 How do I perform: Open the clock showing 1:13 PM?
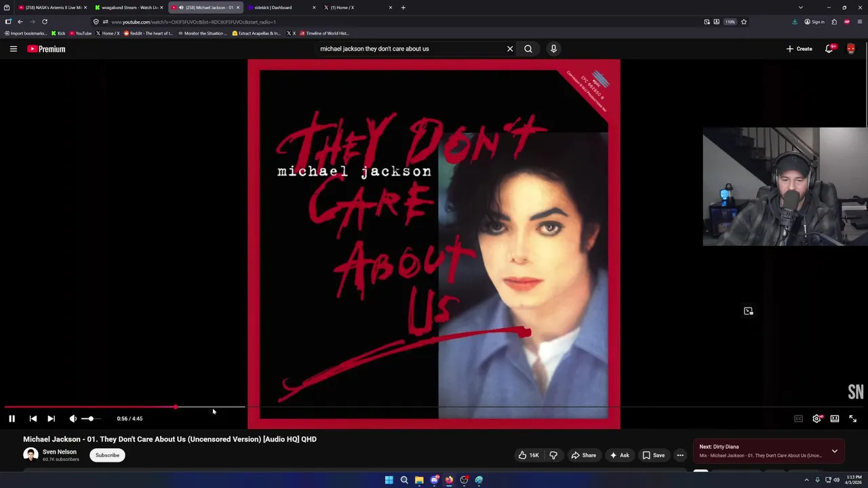point(853,480)
